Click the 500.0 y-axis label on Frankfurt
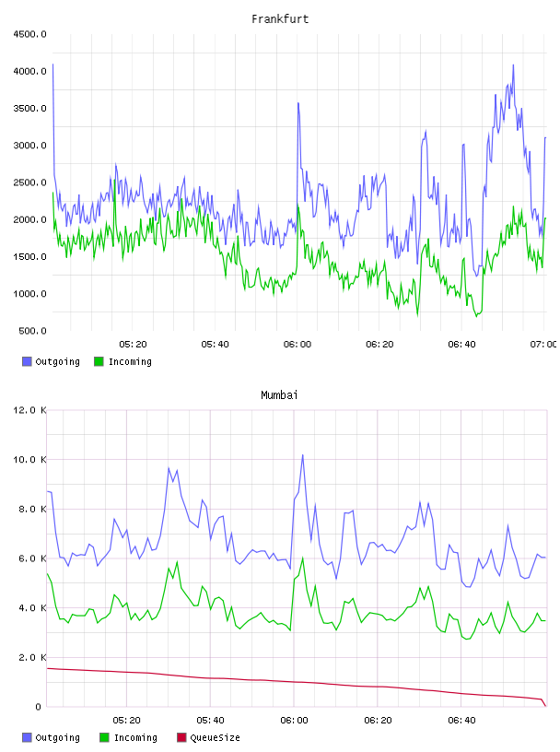This screenshot has height=752, width=560. pyautogui.click(x=32, y=331)
